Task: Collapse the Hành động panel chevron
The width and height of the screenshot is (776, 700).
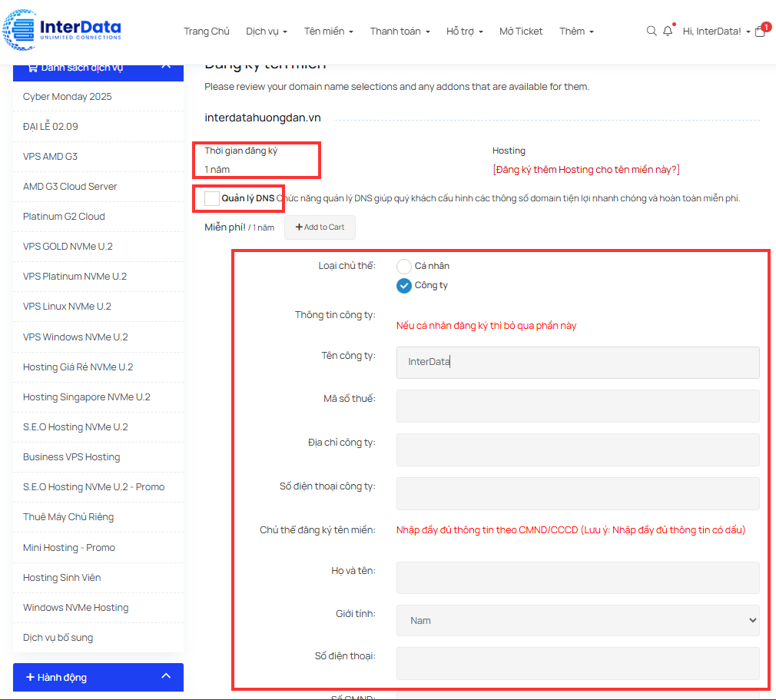Action: click(x=166, y=676)
